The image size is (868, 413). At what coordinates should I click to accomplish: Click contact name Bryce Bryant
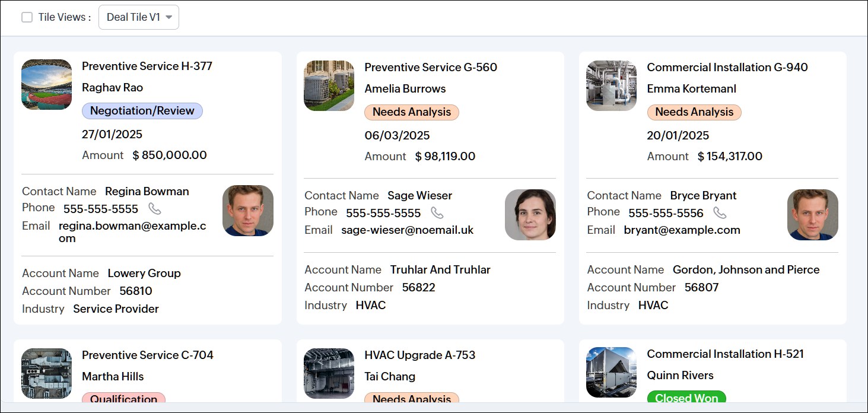click(x=704, y=195)
